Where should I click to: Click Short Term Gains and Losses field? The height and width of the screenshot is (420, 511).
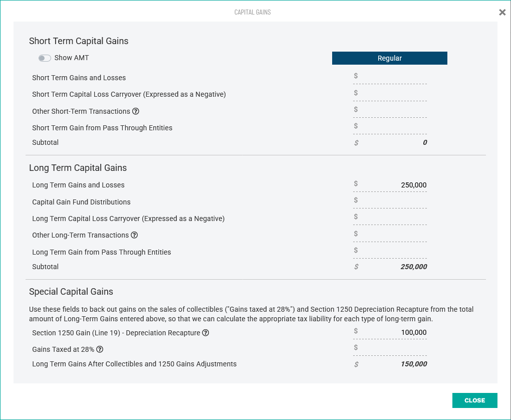393,77
